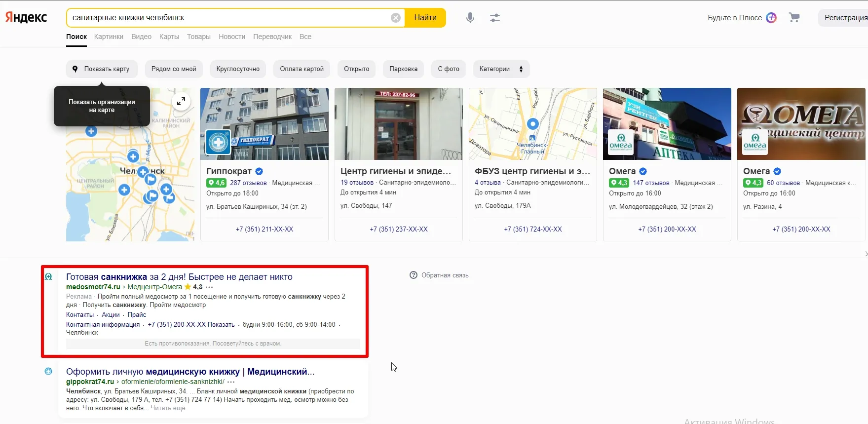Enable the Оплата картой filter
The image size is (868, 424).
[x=302, y=69]
